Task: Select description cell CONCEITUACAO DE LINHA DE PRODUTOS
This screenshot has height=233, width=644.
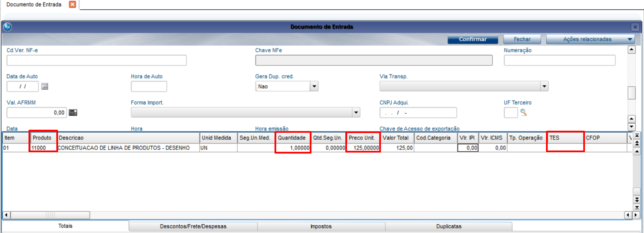Action: pos(129,148)
